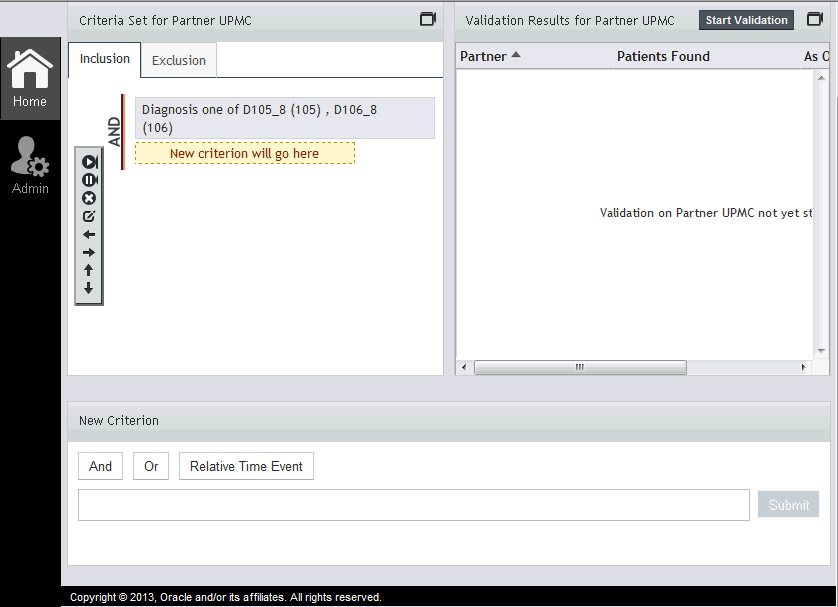Screen dimensions: 838x607
Task: Click the scroll up arrow in results
Action: (821, 78)
